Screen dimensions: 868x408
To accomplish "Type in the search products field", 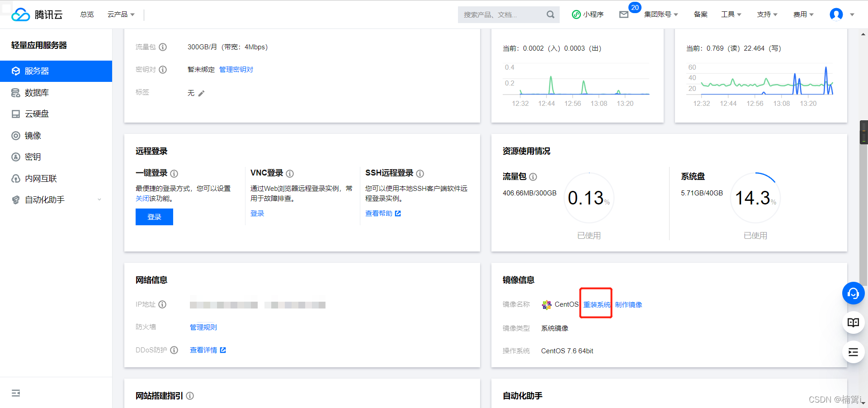I will [x=502, y=14].
